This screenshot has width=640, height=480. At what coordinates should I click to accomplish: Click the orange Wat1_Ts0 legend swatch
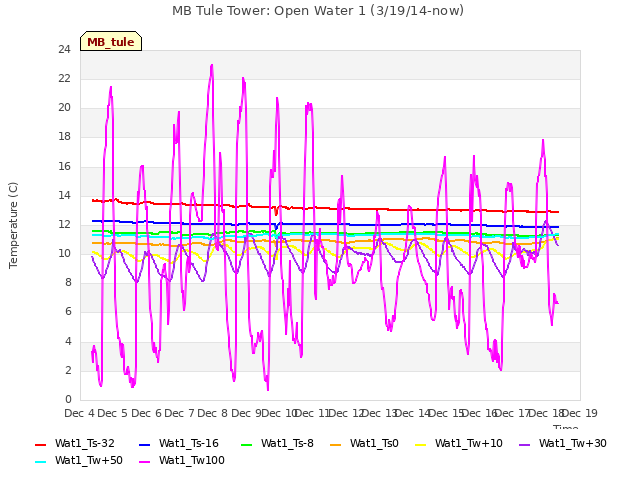tap(336, 444)
